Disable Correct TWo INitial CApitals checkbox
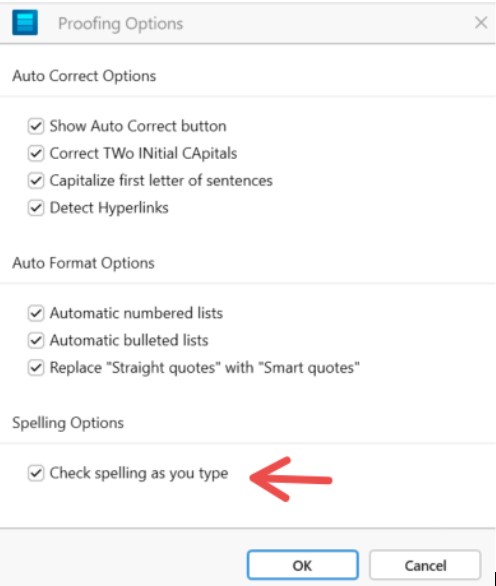Viewport: 496px width, 586px height. 36,153
